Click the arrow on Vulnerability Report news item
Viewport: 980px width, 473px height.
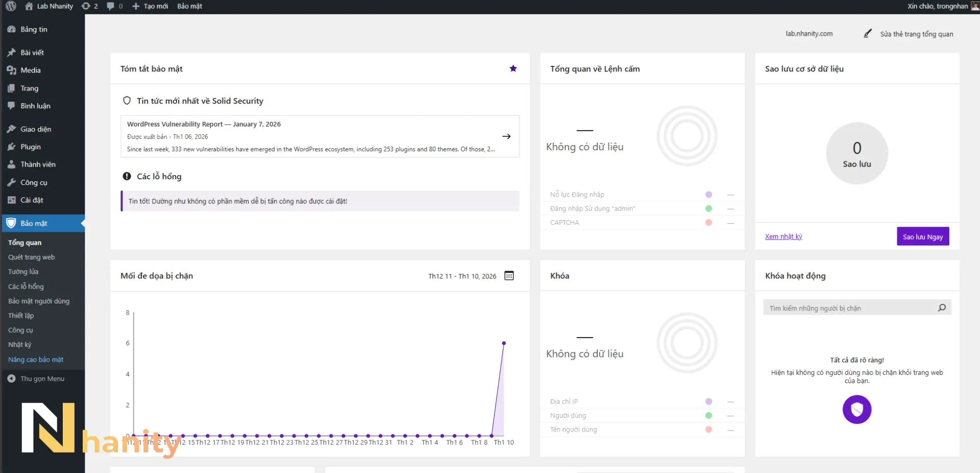coord(506,136)
